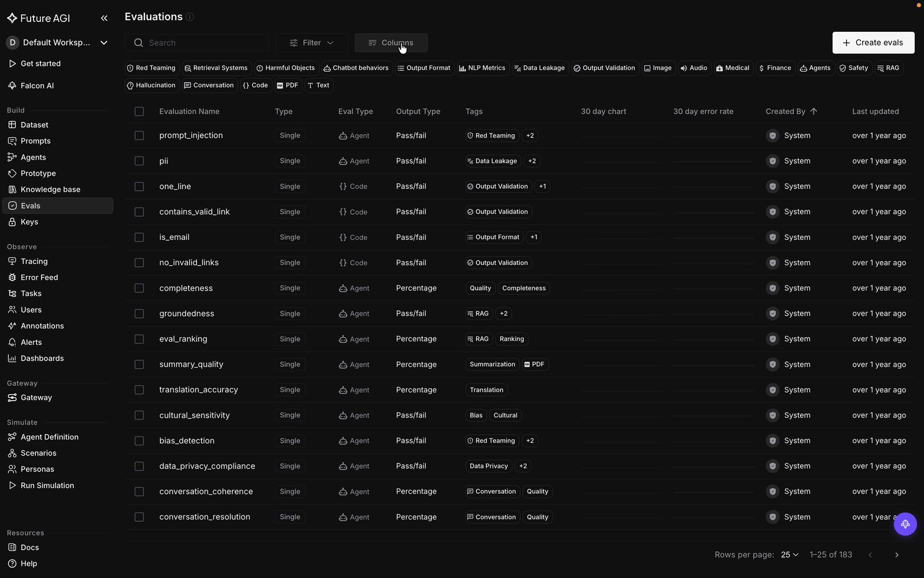Expand +2 tags in groundedness row
Image resolution: width=924 pixels, height=578 pixels.
coord(504,314)
